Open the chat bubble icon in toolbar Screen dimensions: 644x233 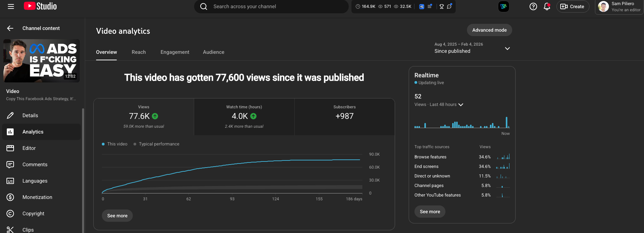point(450,6)
